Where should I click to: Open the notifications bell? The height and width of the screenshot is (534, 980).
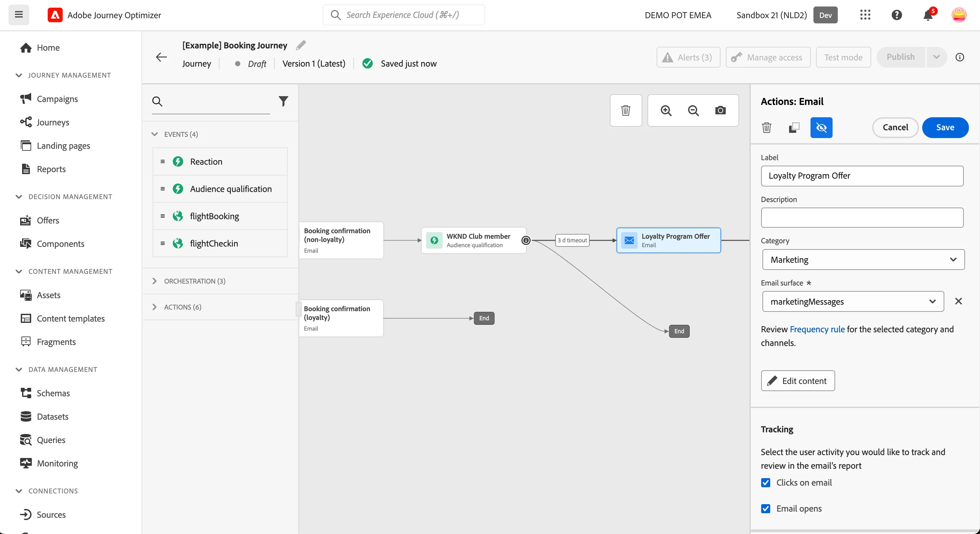point(928,15)
